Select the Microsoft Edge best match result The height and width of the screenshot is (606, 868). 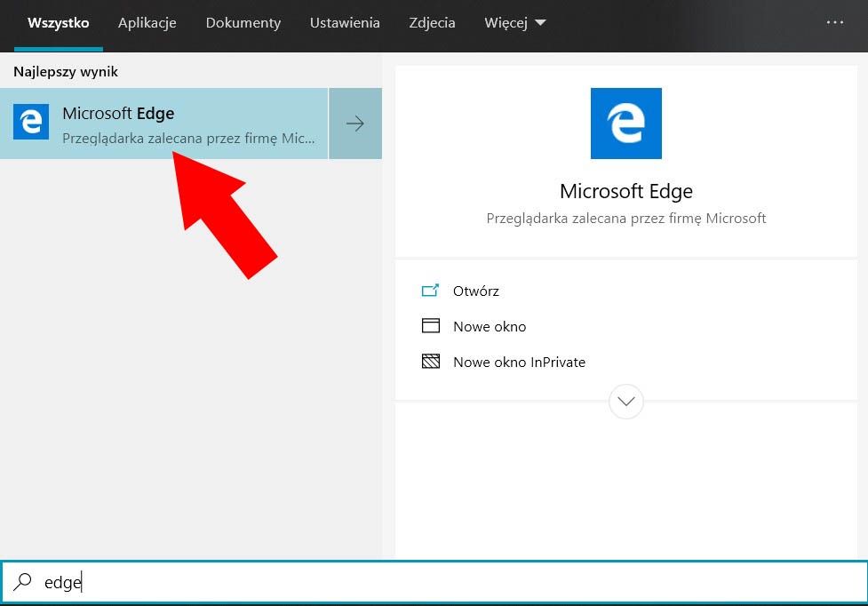coord(163,124)
